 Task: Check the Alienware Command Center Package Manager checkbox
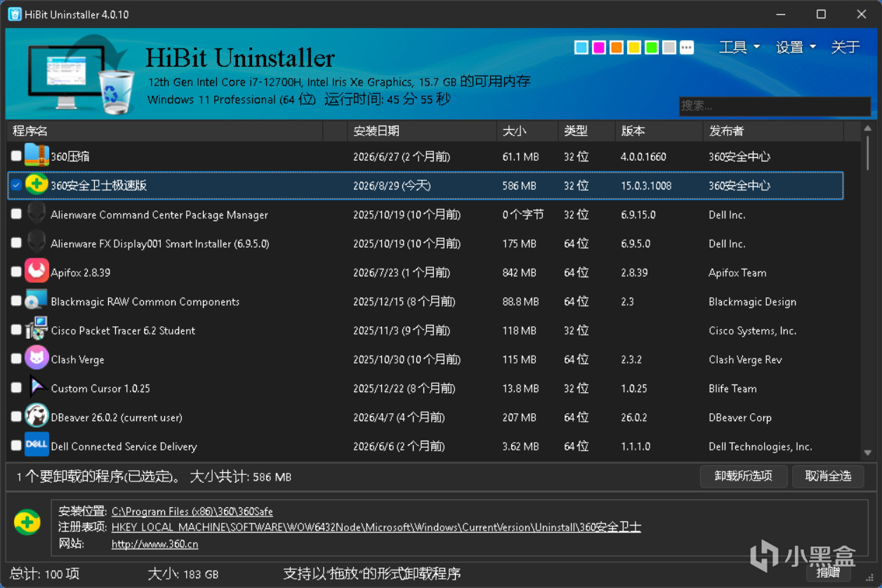[x=16, y=214]
